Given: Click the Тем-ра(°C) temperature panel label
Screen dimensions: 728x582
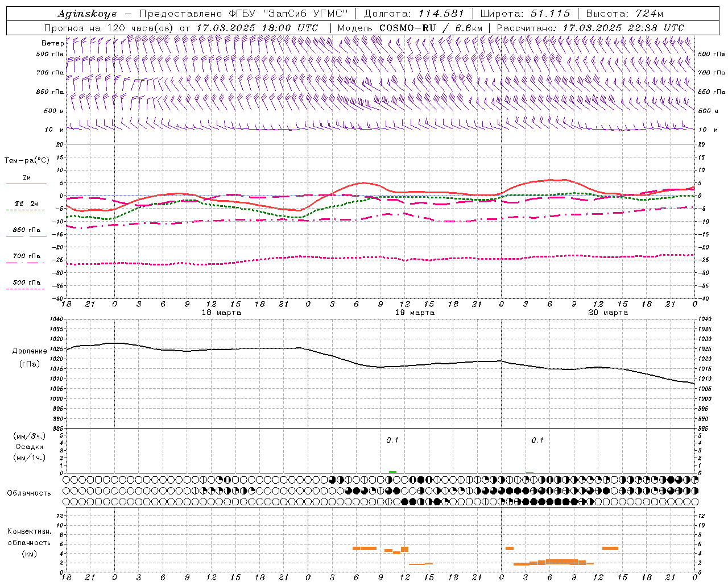Looking at the screenshot, I should coord(27,160).
